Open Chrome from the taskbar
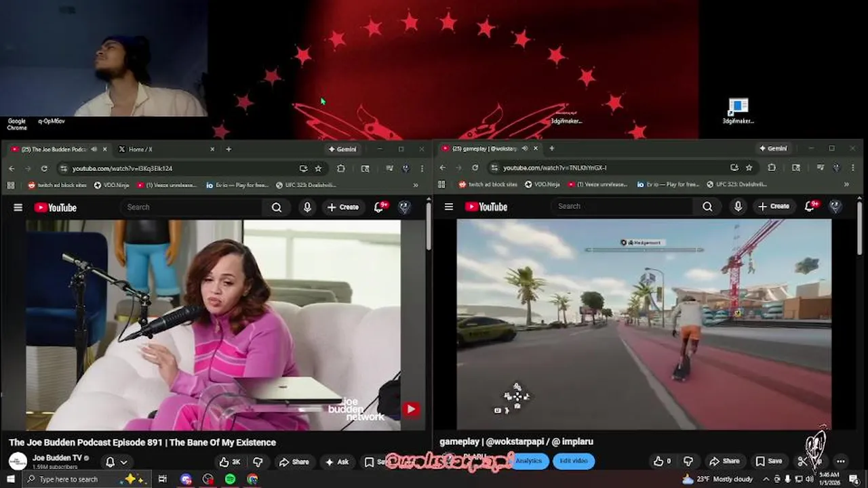Image resolution: width=868 pixels, height=488 pixels. click(252, 479)
